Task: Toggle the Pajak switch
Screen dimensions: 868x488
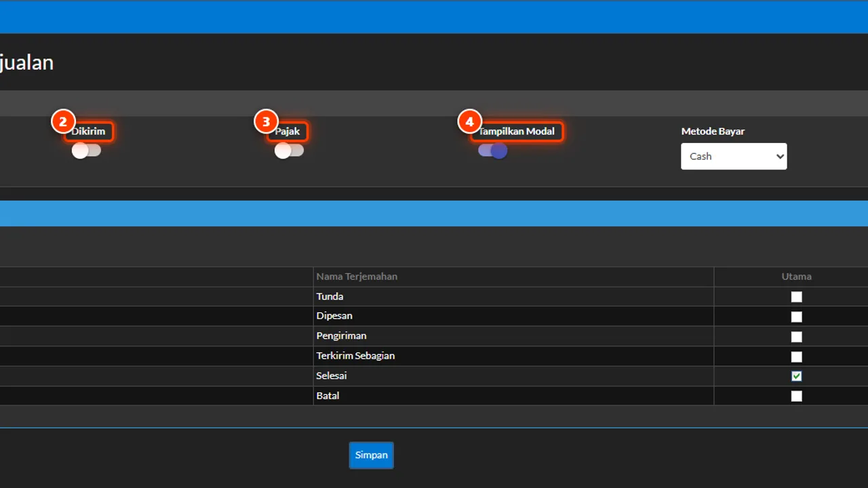Action: pos(290,150)
